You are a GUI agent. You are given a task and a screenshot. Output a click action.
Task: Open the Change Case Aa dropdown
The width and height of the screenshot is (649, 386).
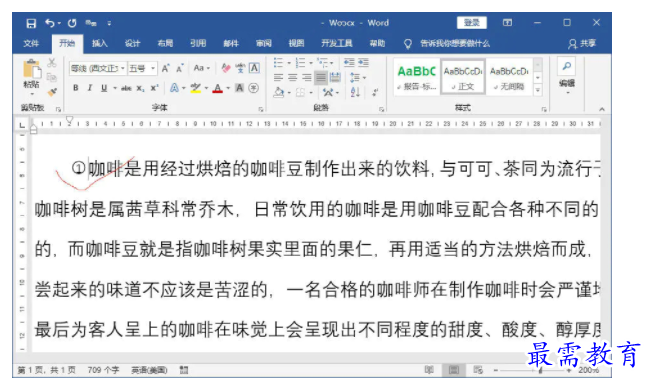coord(202,68)
